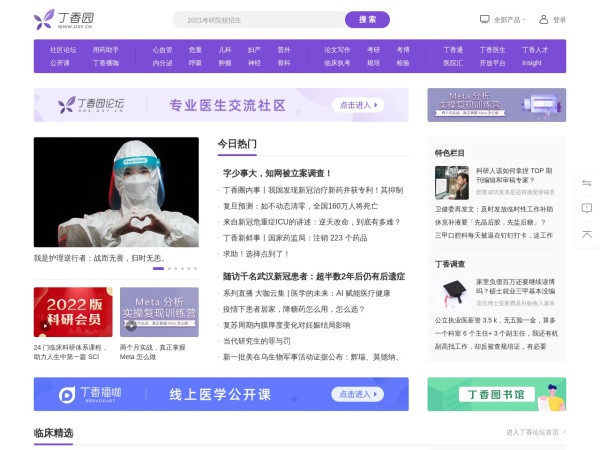Viewport: 600px width, 450px height.
Task: Play the Meta 分析实操复现训练营 video card
Action: [159, 312]
